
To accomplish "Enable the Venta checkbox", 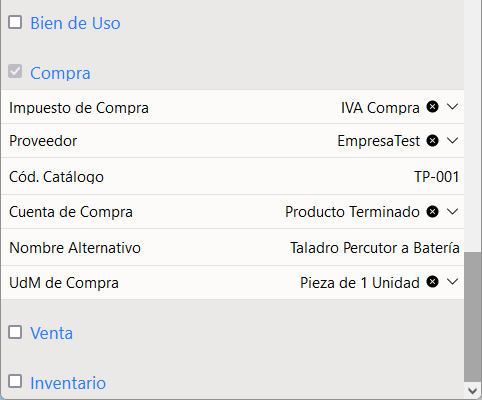I will click(15, 332).
